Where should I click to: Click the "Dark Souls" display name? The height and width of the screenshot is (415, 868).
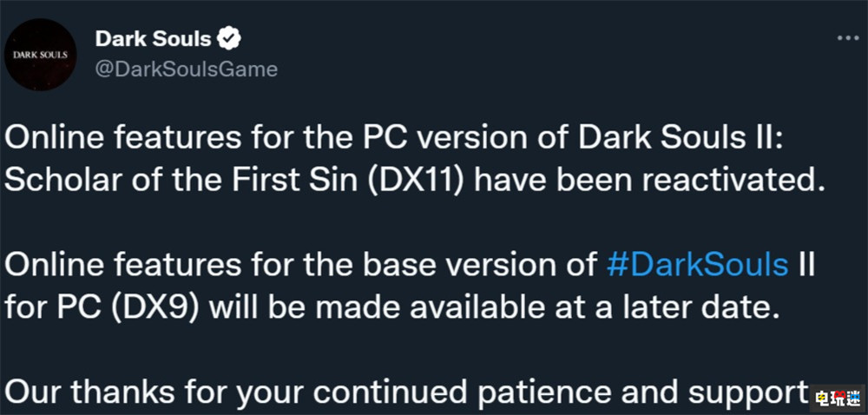click(x=153, y=39)
